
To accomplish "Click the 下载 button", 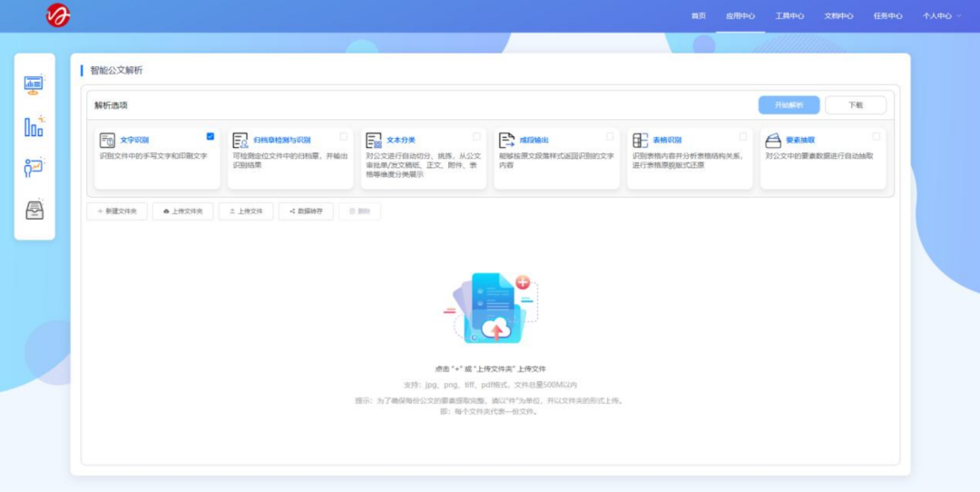I will (856, 105).
